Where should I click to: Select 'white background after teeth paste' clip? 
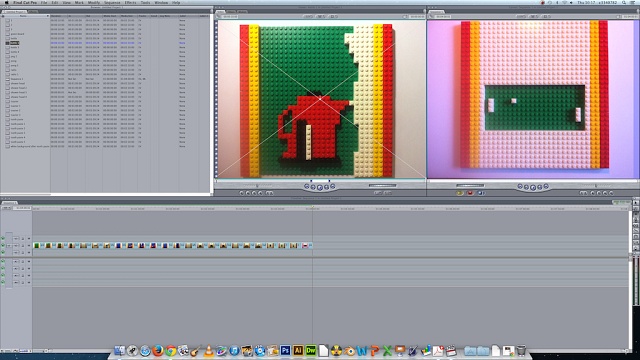(29, 146)
